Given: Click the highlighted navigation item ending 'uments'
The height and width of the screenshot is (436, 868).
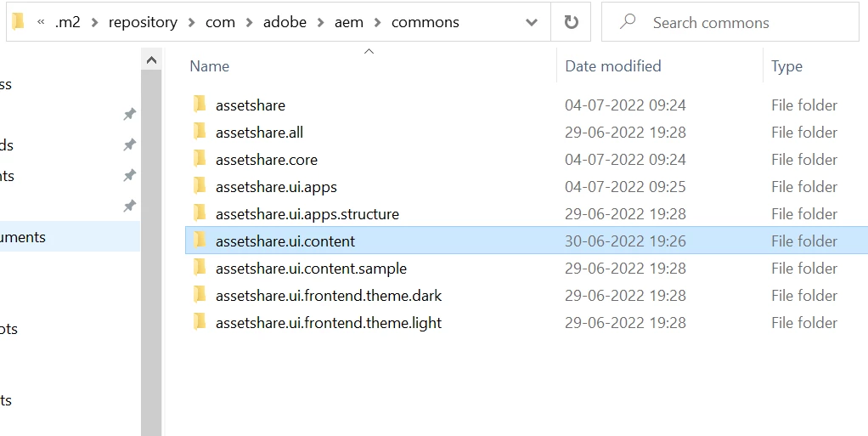Looking at the screenshot, I should point(70,236).
